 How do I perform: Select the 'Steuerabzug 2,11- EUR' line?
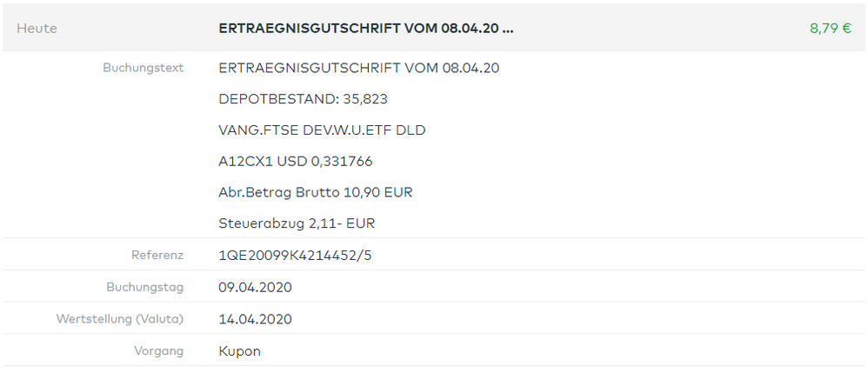[x=297, y=223]
